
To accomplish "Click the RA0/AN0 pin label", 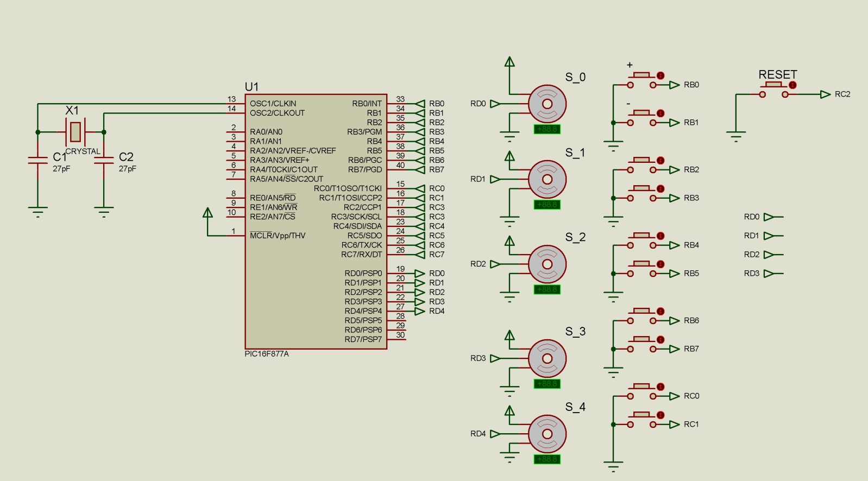I will (x=266, y=132).
